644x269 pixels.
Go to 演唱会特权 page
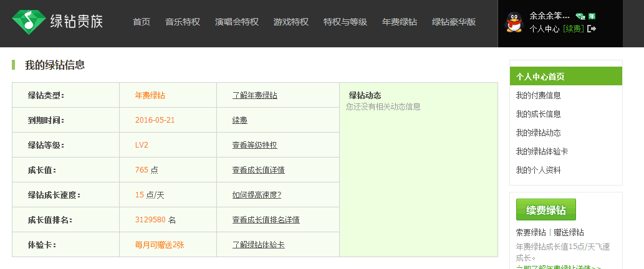[x=237, y=22]
